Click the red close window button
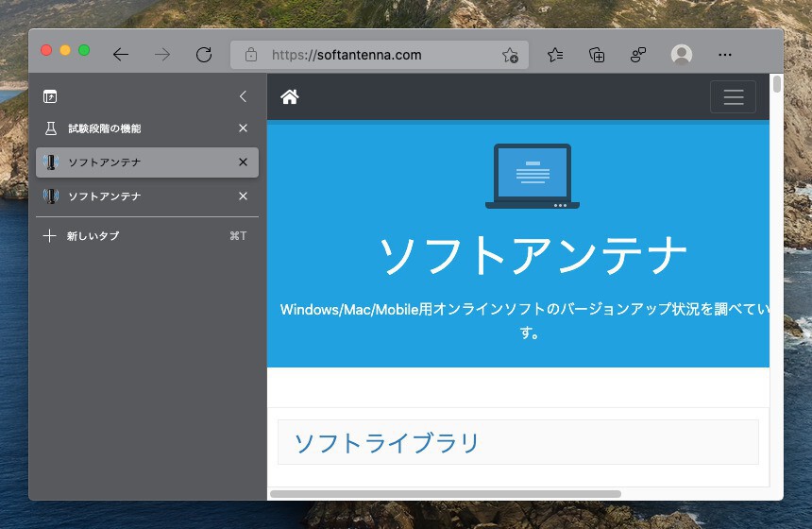The height and width of the screenshot is (529, 812). tap(46, 50)
